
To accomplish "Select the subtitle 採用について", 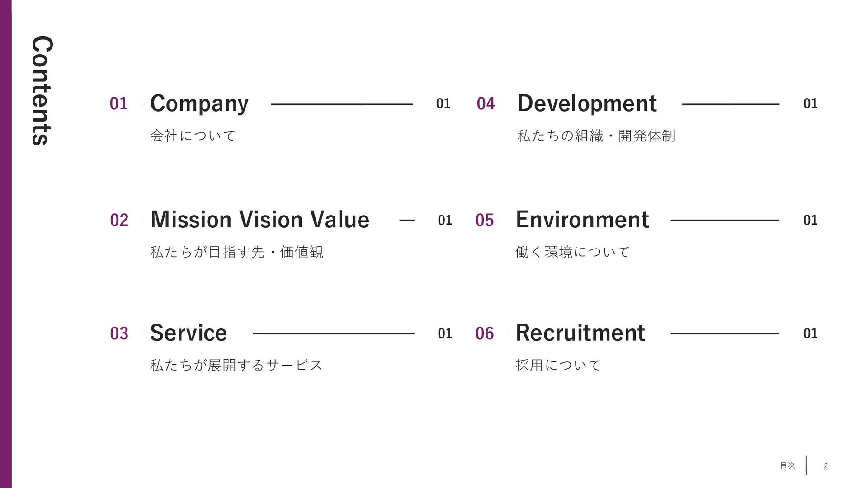I will pyautogui.click(x=558, y=365).
